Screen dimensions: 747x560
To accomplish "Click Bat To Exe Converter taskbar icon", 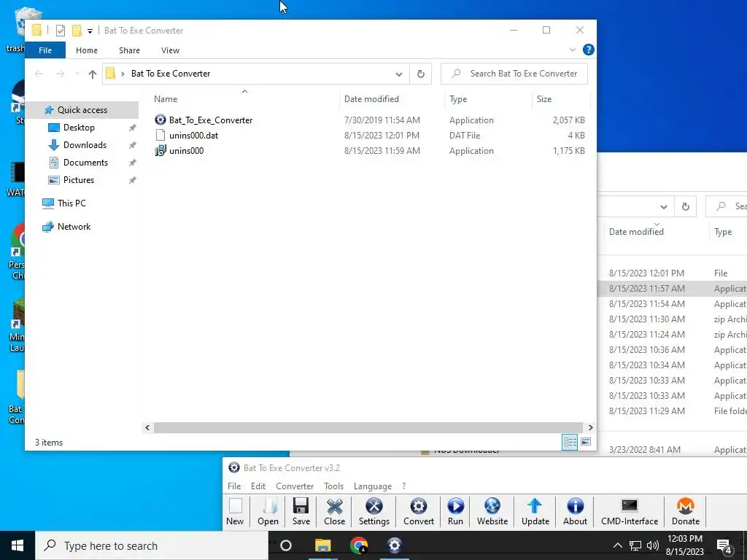I will click(x=395, y=545).
